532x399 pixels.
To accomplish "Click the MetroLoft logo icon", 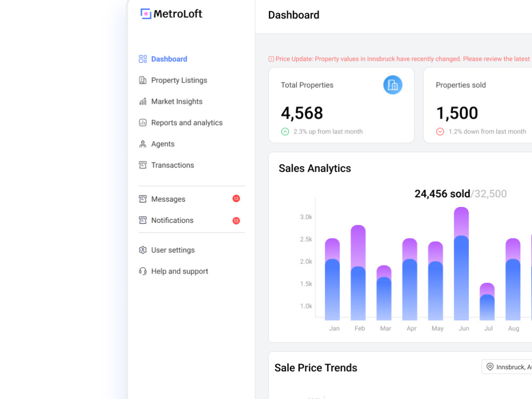I will 146,14.
